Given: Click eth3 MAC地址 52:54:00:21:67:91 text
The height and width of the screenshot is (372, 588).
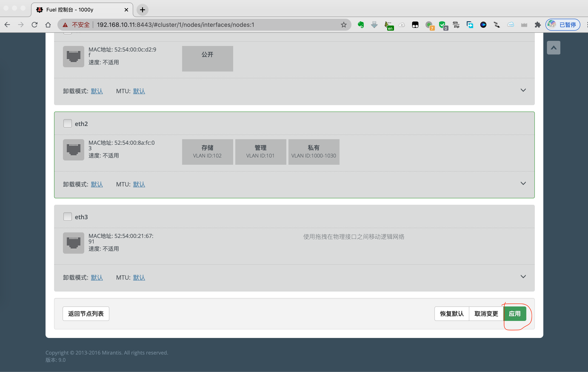Looking at the screenshot, I should click(x=121, y=239).
